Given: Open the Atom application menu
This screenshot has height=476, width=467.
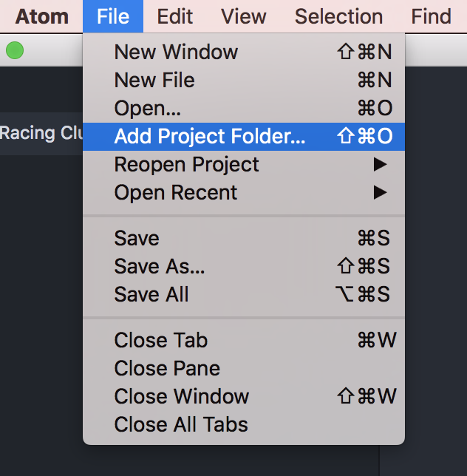Looking at the screenshot, I should pos(41,16).
